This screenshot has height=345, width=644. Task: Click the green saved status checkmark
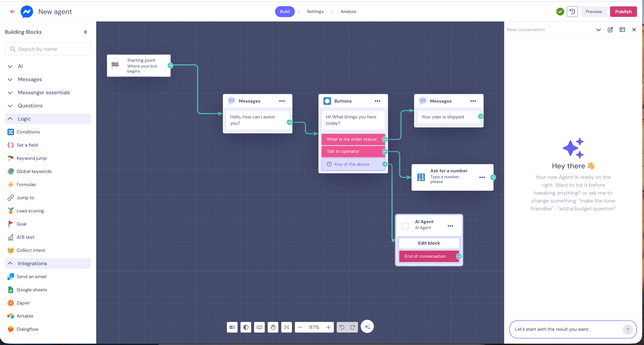(x=560, y=11)
